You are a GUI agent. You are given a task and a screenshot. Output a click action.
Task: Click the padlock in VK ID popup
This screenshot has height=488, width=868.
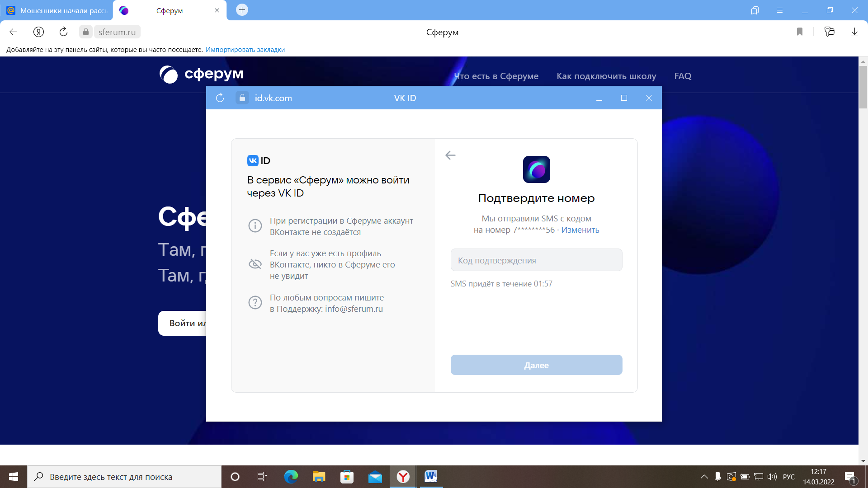click(242, 98)
